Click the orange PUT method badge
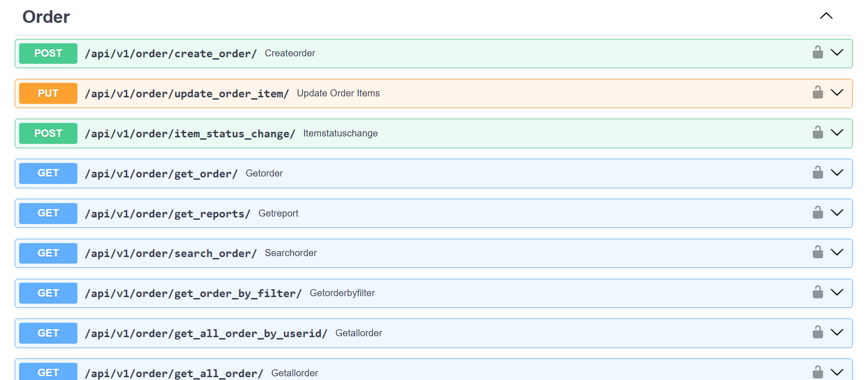 click(48, 94)
